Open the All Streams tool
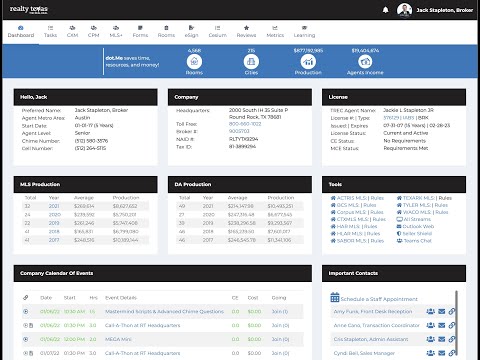The height and width of the screenshot is (360, 480). tap(413, 219)
